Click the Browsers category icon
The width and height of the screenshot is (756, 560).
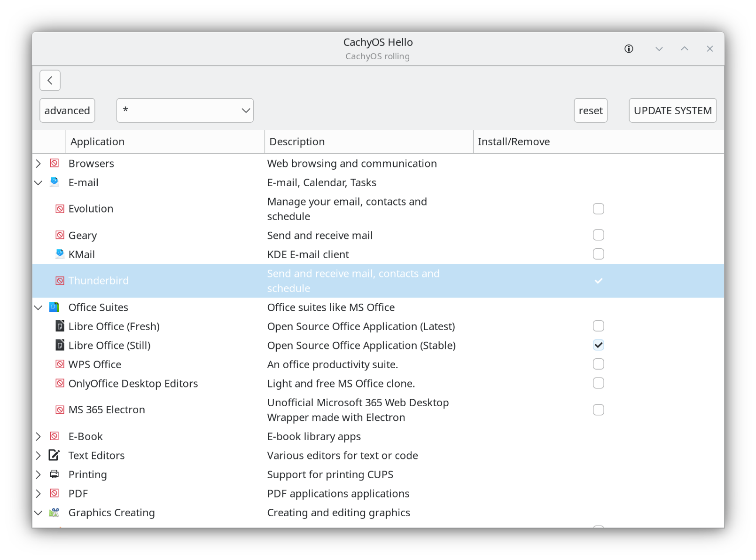(55, 163)
